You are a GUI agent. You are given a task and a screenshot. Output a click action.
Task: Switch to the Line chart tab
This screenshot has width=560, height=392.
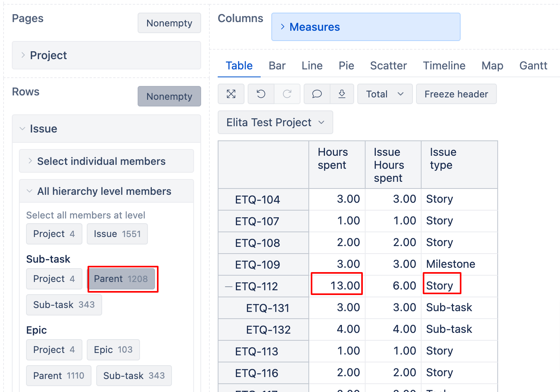click(x=312, y=65)
